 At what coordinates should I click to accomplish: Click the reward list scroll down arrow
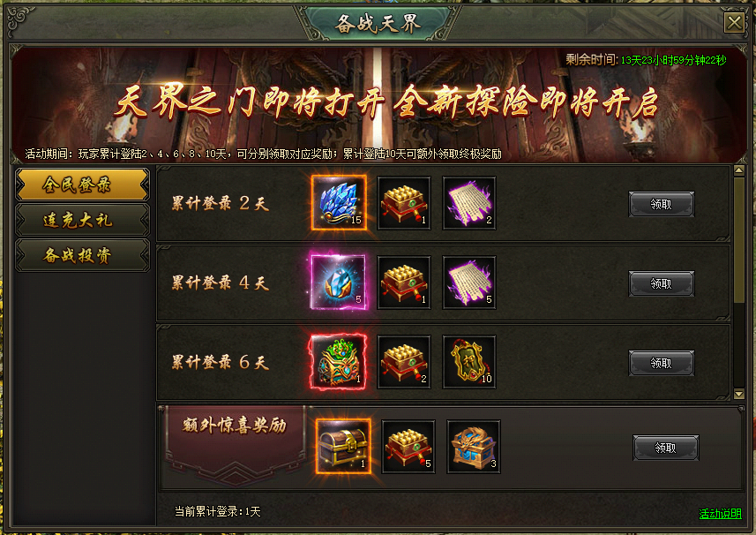[739, 394]
